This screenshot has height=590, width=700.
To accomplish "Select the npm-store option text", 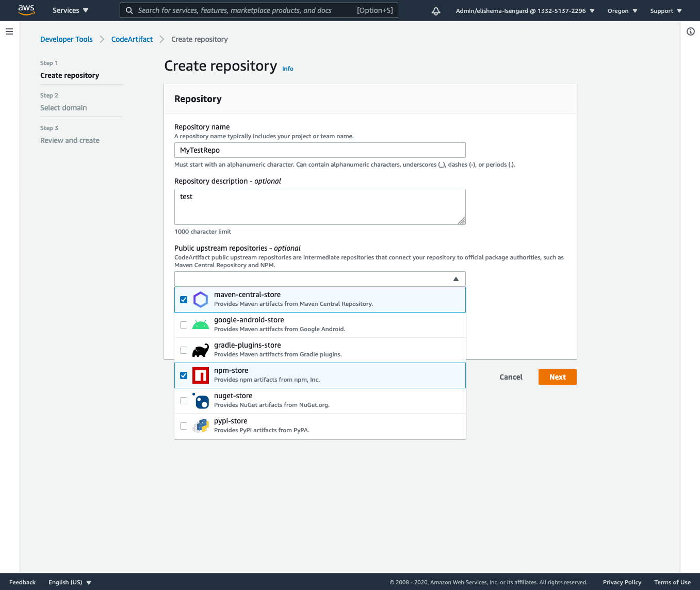I will [x=231, y=370].
